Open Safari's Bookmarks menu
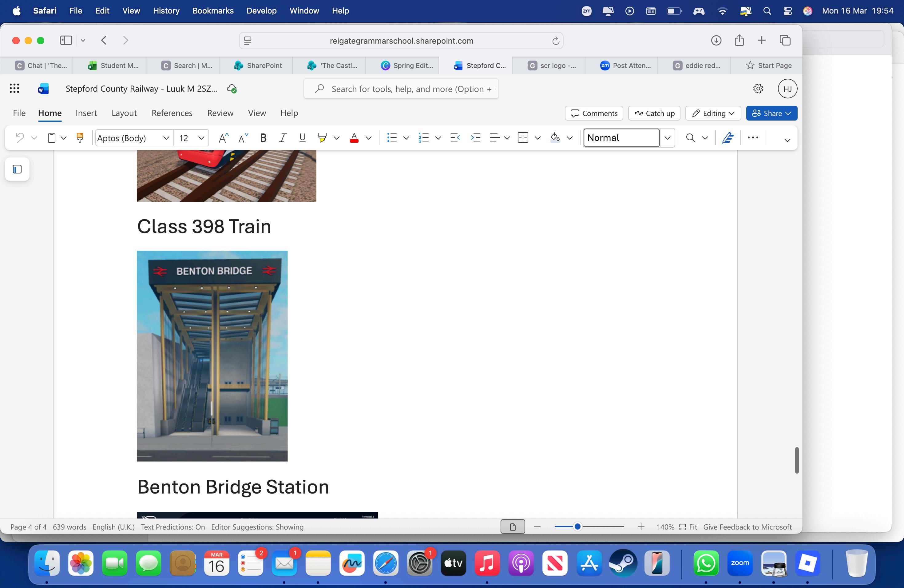The height and width of the screenshot is (588, 904). pos(213,11)
